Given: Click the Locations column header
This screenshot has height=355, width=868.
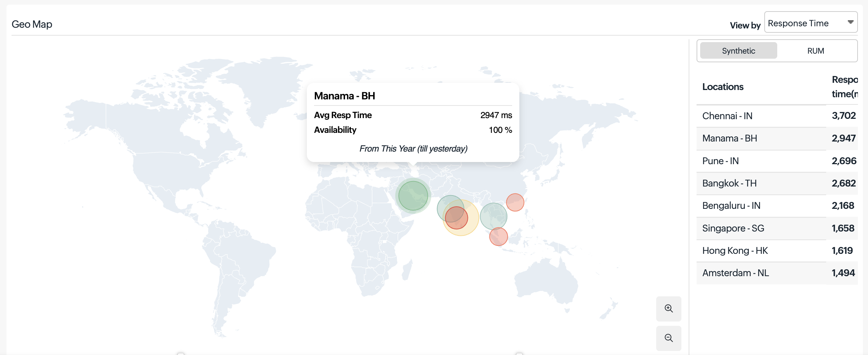Looking at the screenshot, I should click(x=722, y=87).
